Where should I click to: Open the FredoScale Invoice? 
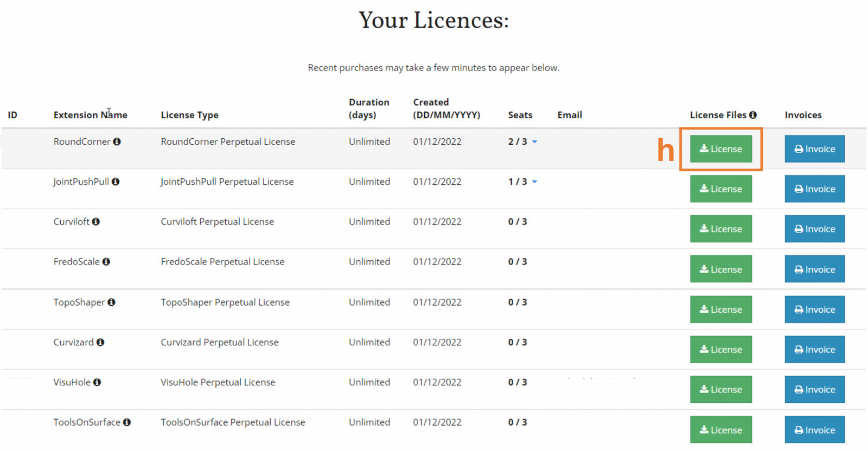point(814,269)
